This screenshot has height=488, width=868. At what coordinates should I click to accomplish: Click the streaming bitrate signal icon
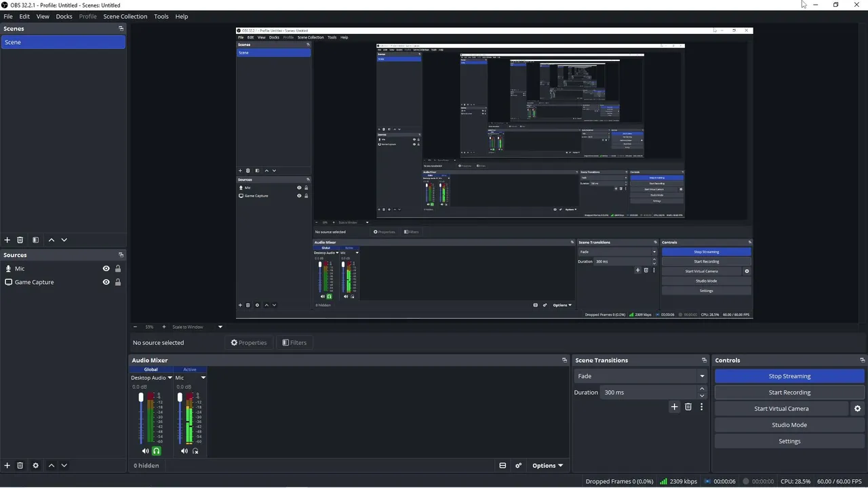pos(664,481)
